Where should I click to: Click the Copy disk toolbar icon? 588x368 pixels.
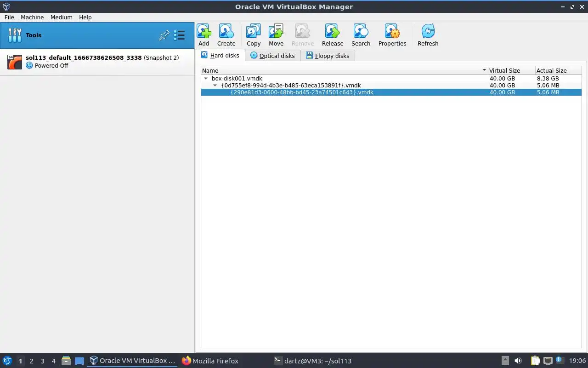[x=254, y=35]
